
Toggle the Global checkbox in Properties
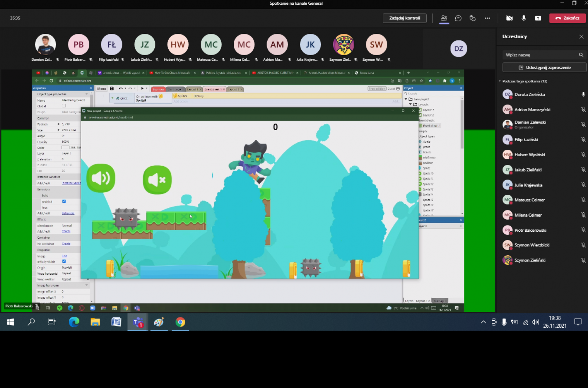(64, 106)
